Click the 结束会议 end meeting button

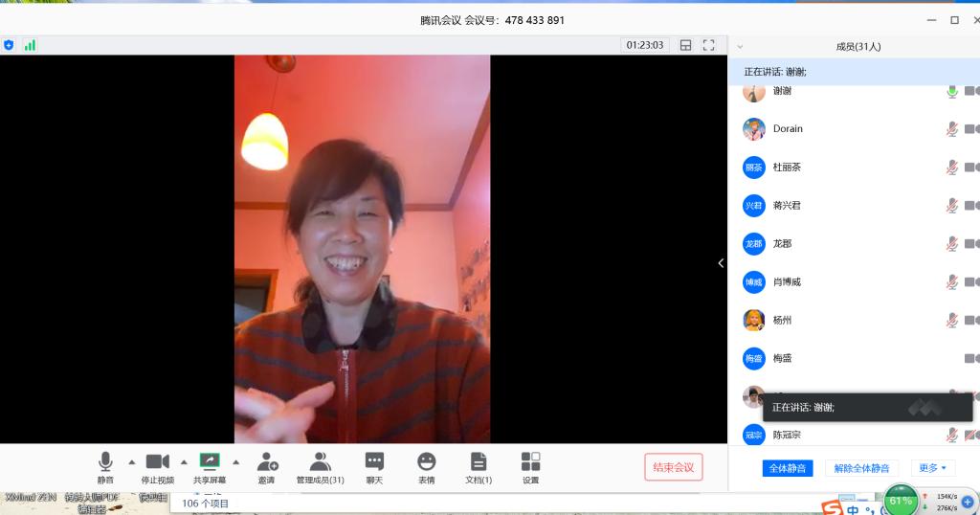(674, 467)
